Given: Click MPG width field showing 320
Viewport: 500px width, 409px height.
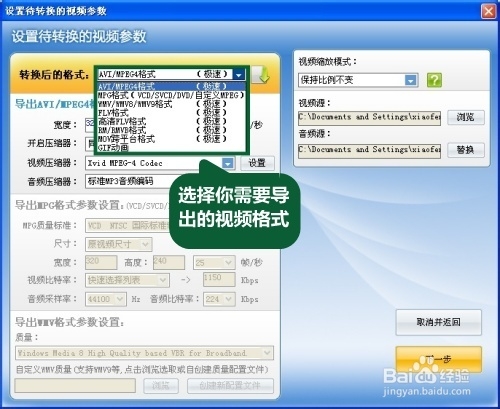Looking at the screenshot, I should (x=101, y=262).
